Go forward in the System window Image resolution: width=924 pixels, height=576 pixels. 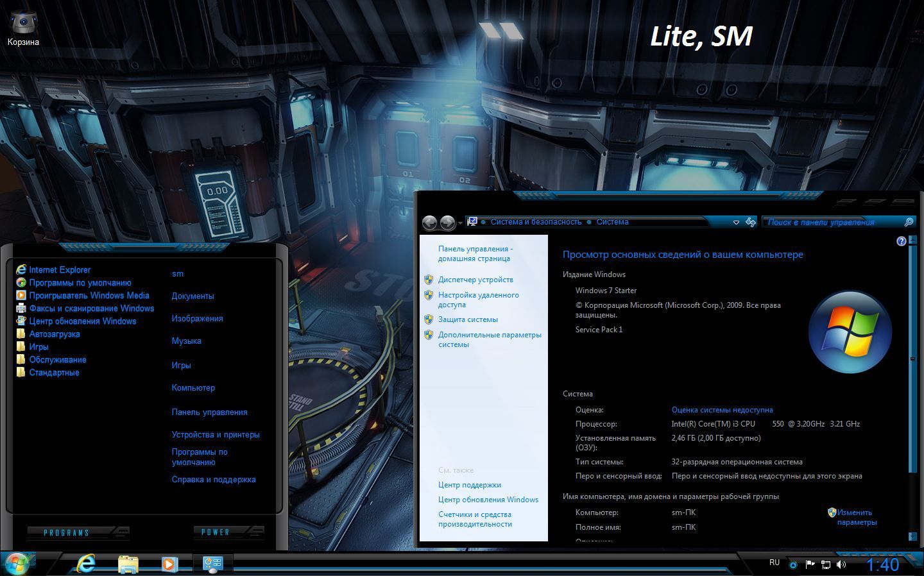pos(447,223)
